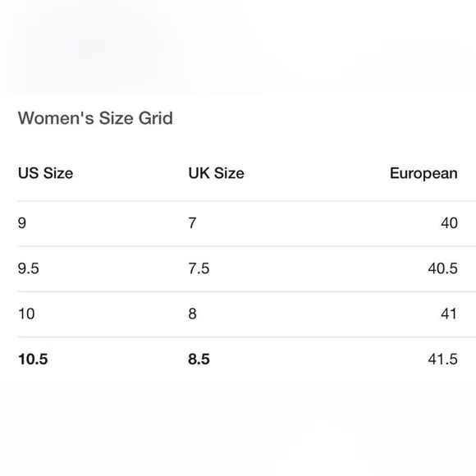Select US size 9.5 cell
Screen dimensions: 476x476
[29, 268]
